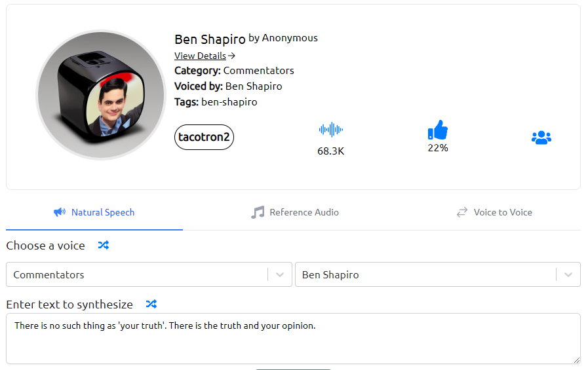The image size is (588, 370).
Task: Click the 68.3K usage count text
Action: 331,151
